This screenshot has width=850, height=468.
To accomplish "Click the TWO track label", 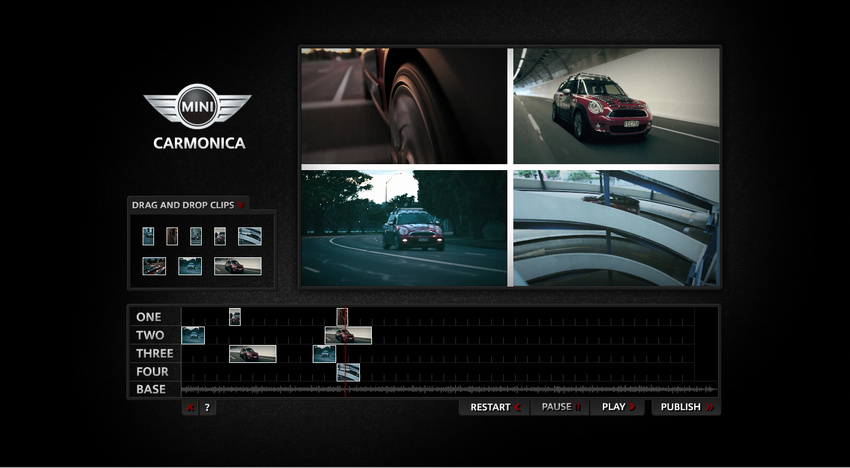I will click(150, 335).
